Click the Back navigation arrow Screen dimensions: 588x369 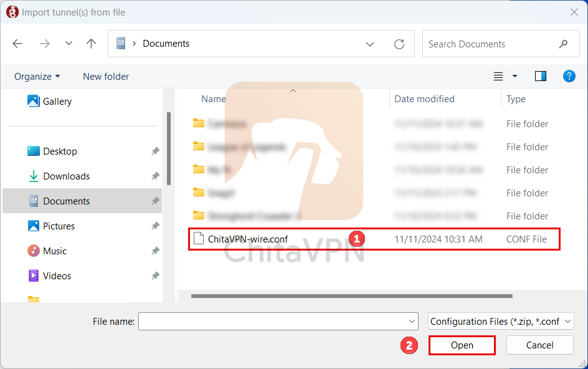pyautogui.click(x=17, y=44)
